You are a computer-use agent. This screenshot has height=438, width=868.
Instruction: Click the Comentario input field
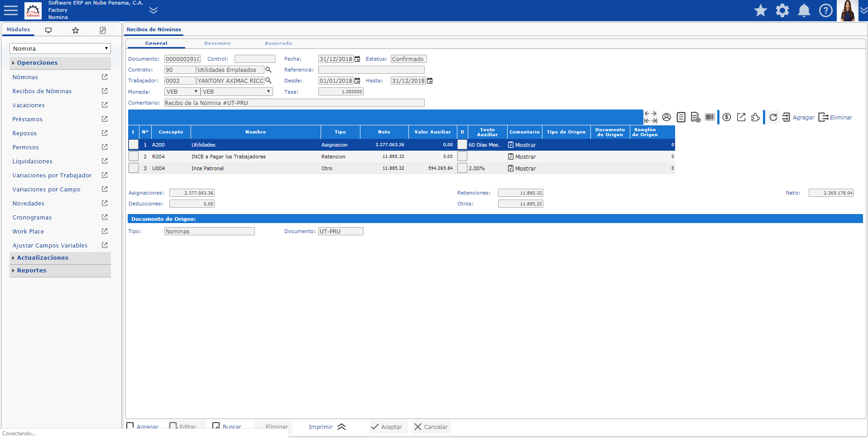tap(294, 103)
